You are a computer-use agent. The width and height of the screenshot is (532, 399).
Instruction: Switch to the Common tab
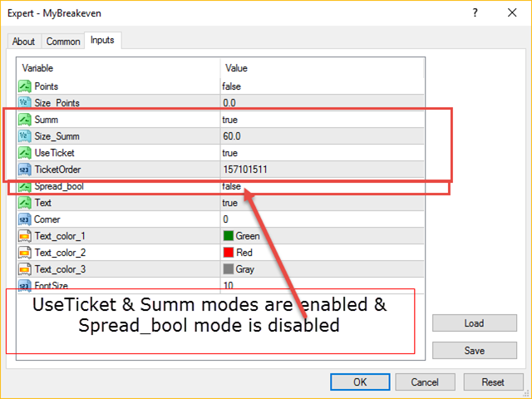point(63,42)
